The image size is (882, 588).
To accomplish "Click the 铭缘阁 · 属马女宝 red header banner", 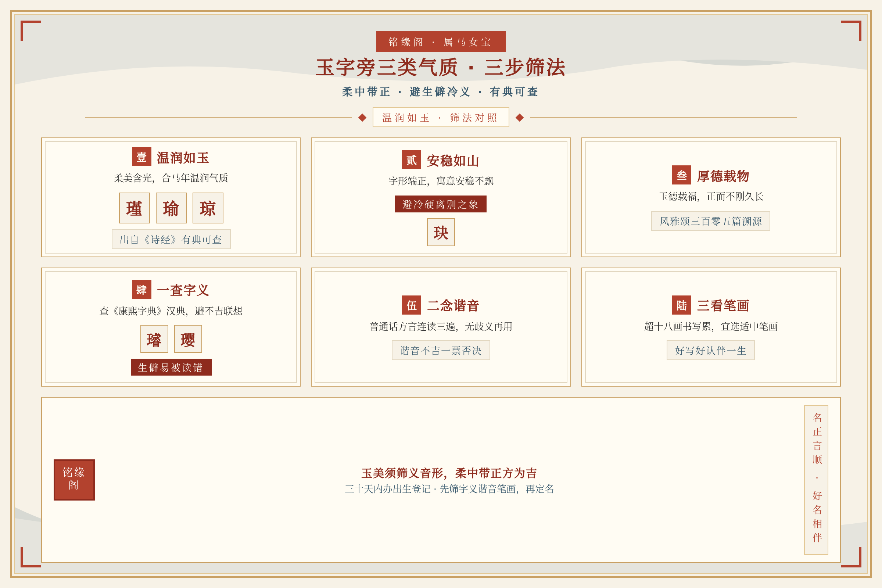I will tap(441, 42).
